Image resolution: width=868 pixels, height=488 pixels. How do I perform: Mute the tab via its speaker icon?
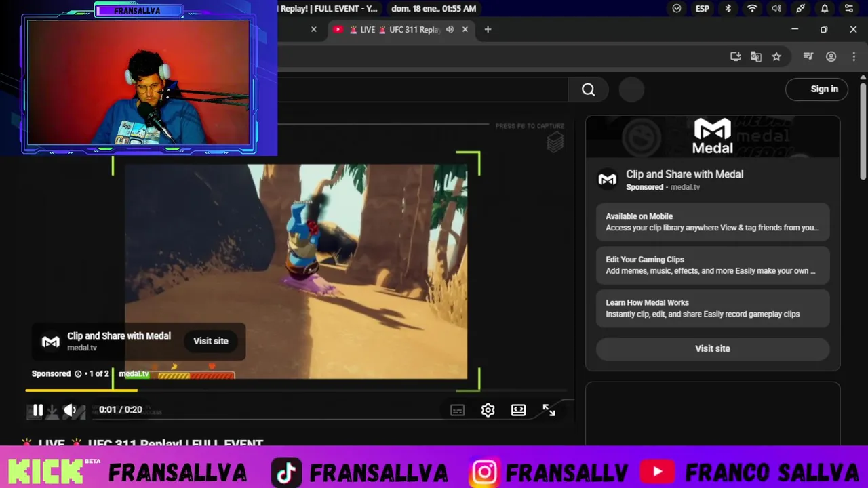pos(450,29)
